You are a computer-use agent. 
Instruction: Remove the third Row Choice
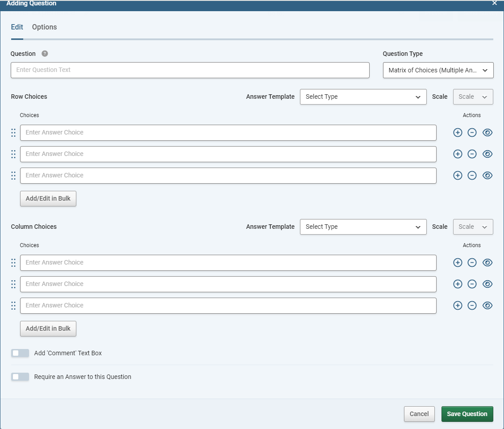(472, 175)
